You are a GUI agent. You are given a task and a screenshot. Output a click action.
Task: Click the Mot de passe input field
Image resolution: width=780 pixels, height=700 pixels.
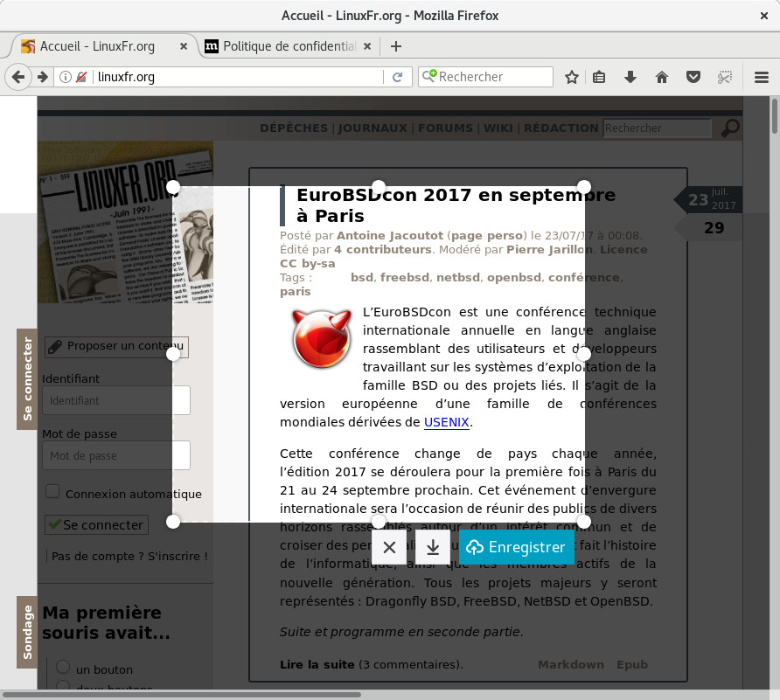pyautogui.click(x=115, y=455)
